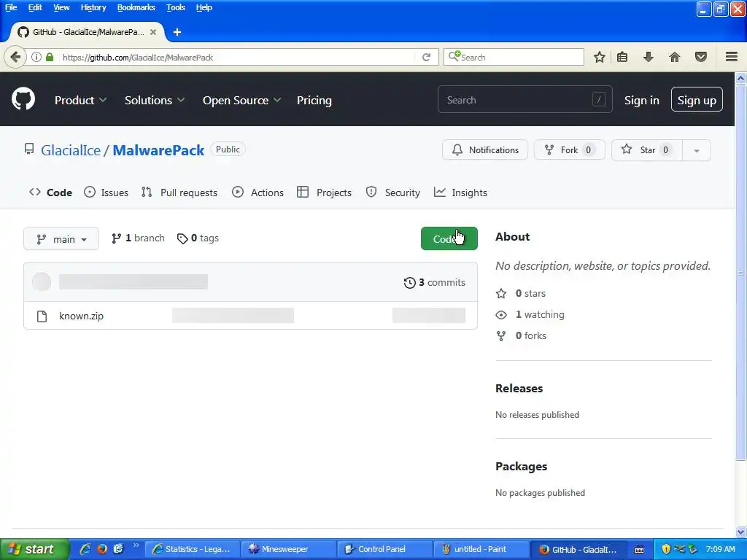Click the page scrollbar down arrow
This screenshot has width=747, height=560.
[x=740, y=532]
